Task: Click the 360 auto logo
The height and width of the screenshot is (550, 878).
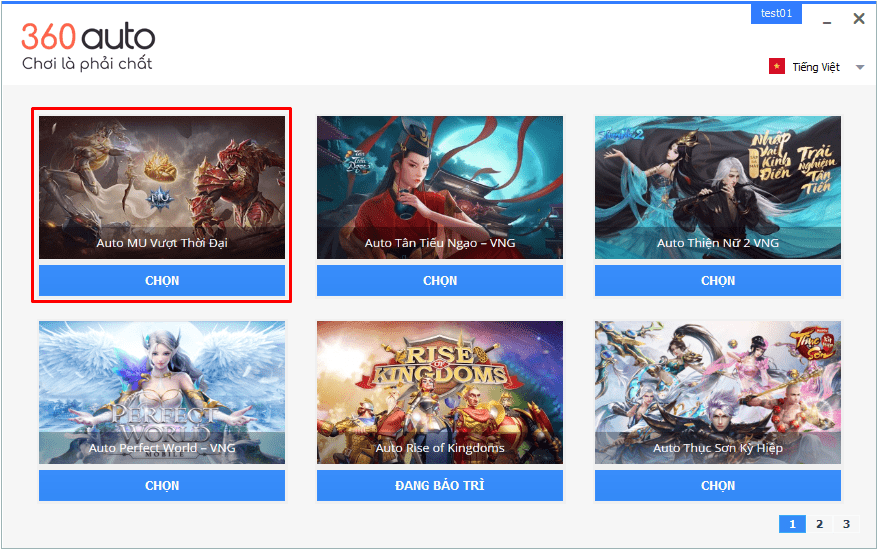Action: [88, 46]
